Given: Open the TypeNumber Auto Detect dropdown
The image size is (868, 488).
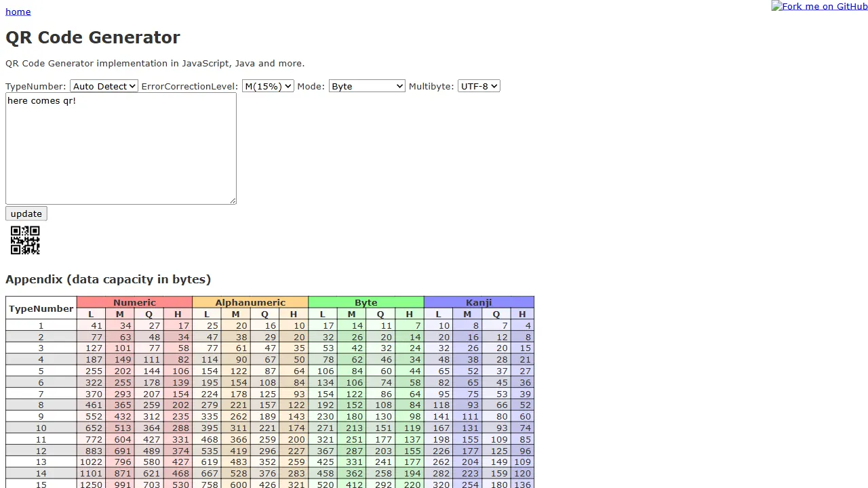Looking at the screenshot, I should pos(104,86).
